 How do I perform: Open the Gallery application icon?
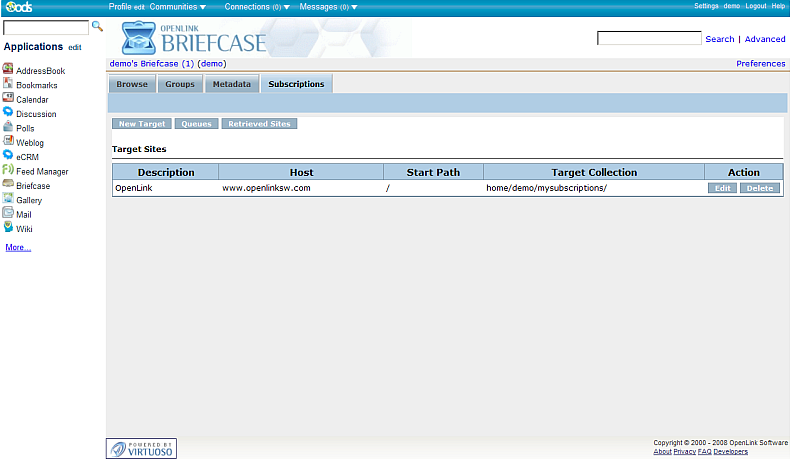coord(8,200)
